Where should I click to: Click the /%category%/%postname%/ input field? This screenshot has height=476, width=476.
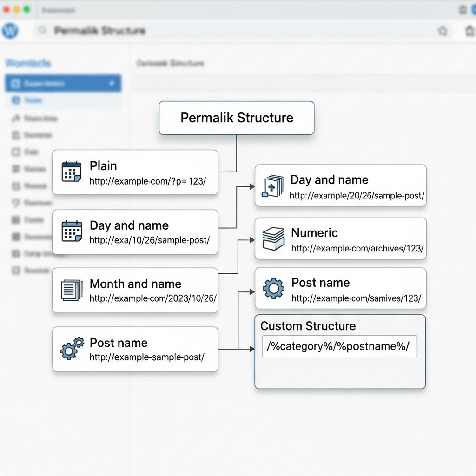(339, 346)
